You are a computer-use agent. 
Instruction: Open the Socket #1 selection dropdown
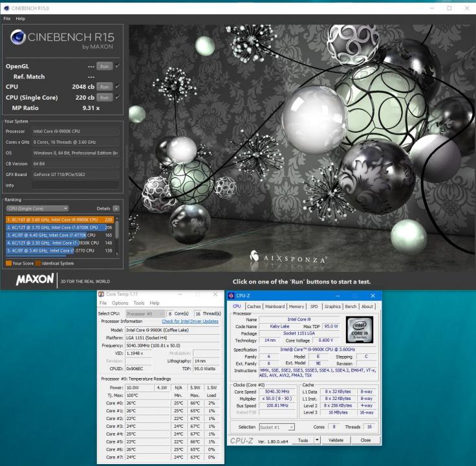277,427
